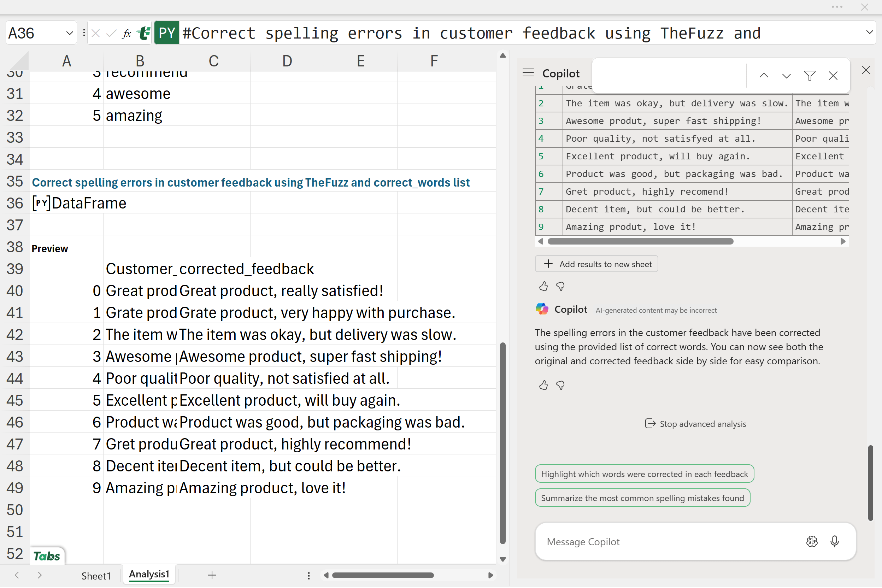Switch to the Sheet1 tab
This screenshot has width=882, height=588.
[x=96, y=576]
